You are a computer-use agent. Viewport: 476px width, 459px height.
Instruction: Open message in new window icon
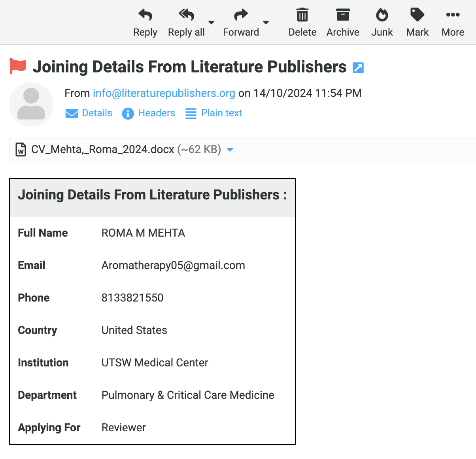tap(358, 68)
